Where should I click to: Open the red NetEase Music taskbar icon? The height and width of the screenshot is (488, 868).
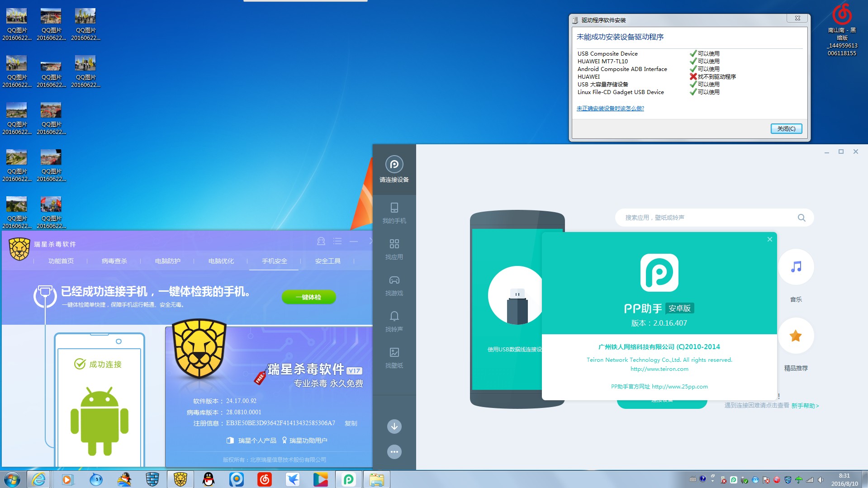click(x=265, y=479)
